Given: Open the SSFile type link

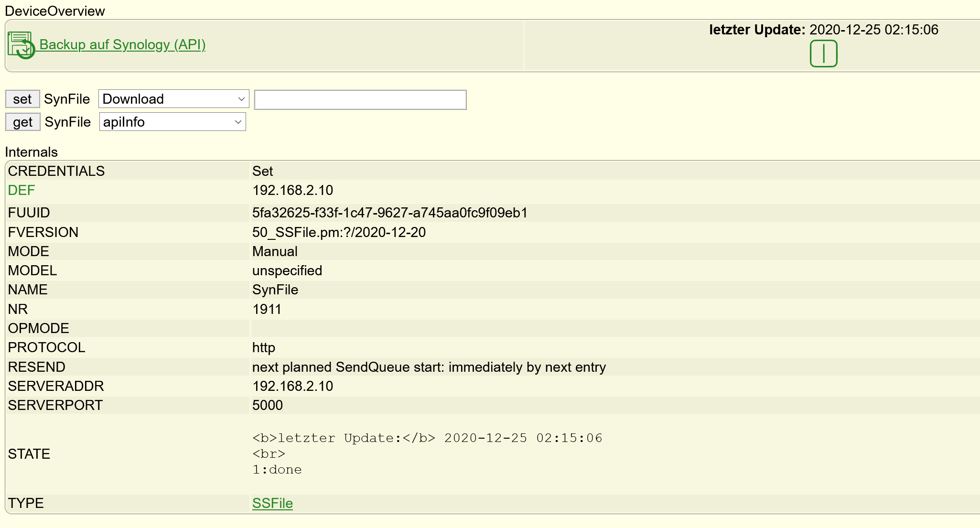Looking at the screenshot, I should coord(272,503).
